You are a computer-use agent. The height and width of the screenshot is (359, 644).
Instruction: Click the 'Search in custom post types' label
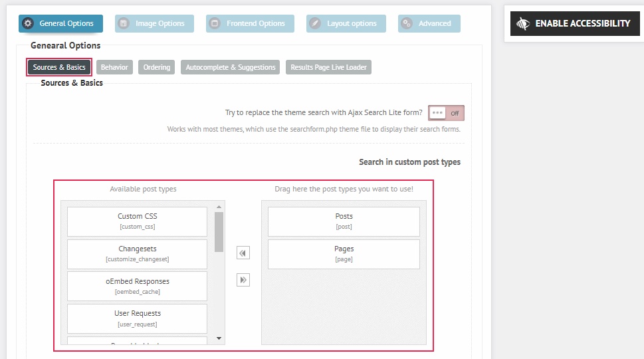click(409, 162)
